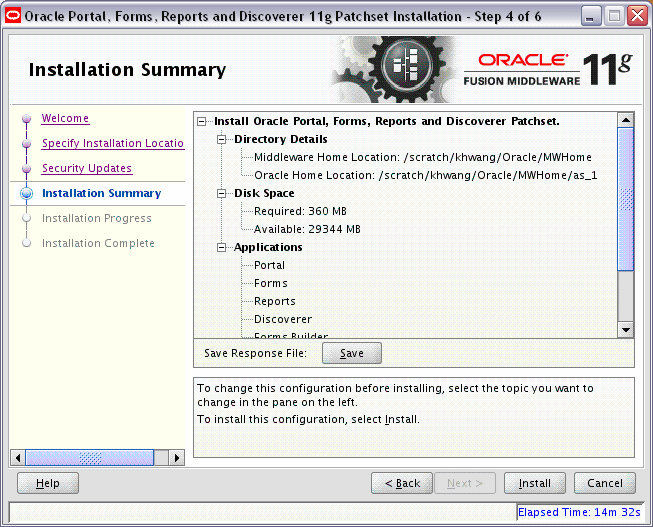Click the 'To install this configuration' instruction text

coord(308,420)
